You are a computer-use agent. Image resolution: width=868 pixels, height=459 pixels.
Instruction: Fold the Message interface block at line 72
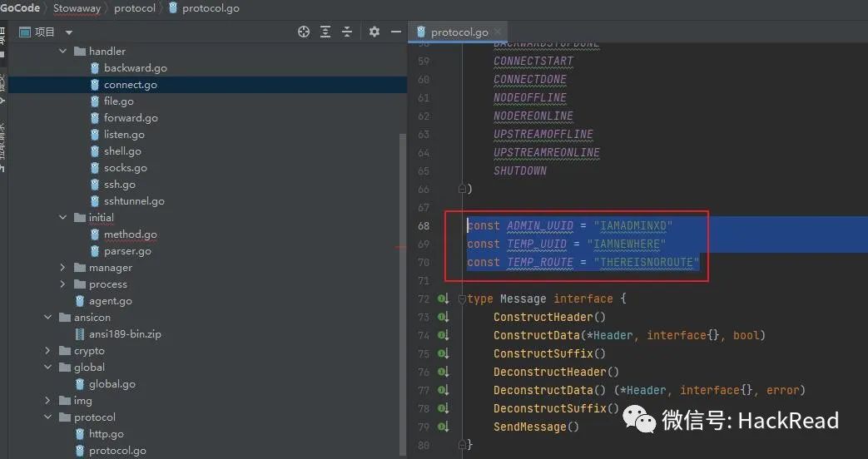460,299
